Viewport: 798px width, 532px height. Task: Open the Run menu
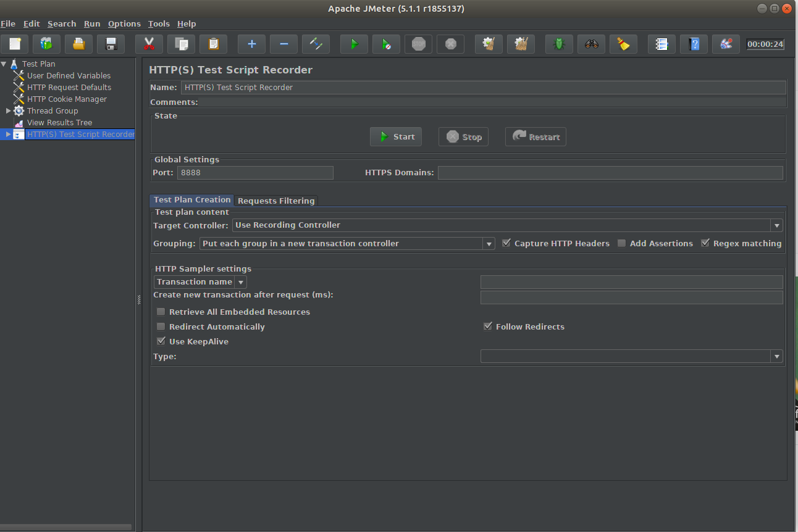click(92, 23)
